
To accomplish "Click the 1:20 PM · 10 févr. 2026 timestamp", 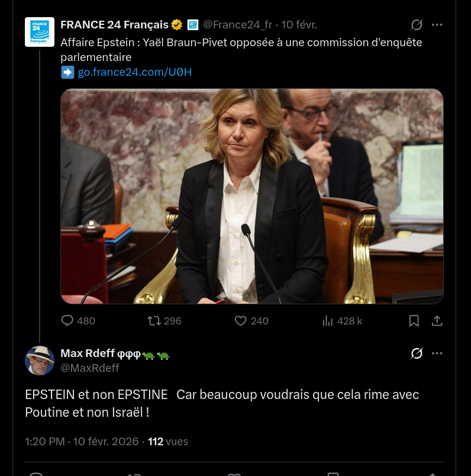I will click(x=82, y=442).
